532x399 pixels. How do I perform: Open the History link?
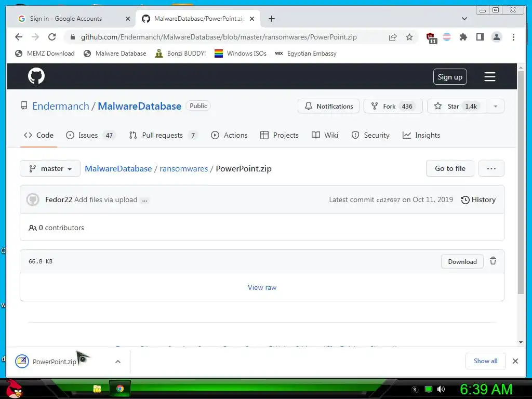[x=478, y=200]
